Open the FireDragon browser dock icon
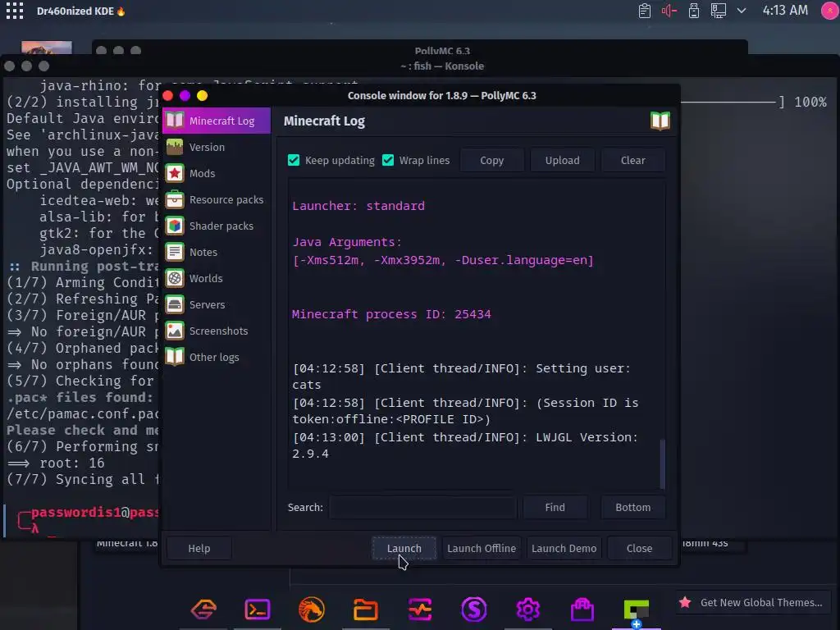This screenshot has height=630, width=840. [x=312, y=609]
